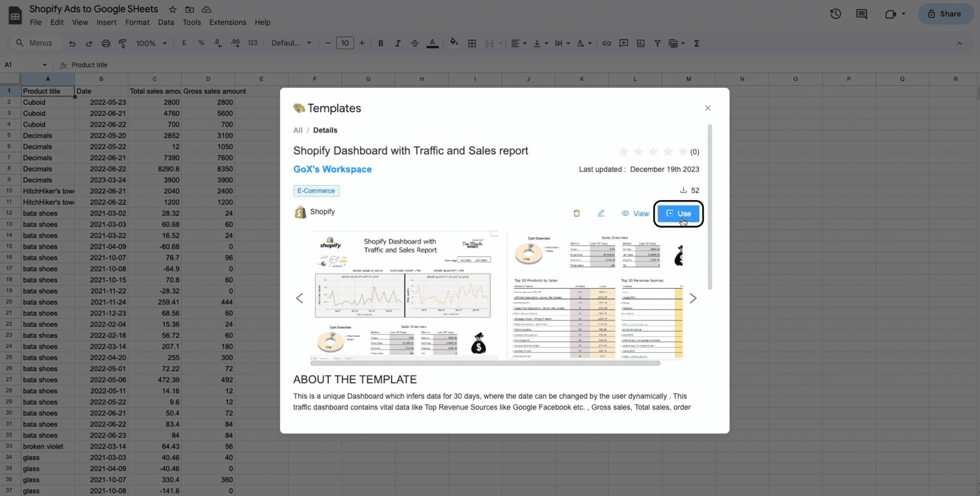Viewport: 980px width, 496px height.
Task: Format as currency with pound icon
Action: [x=184, y=43]
